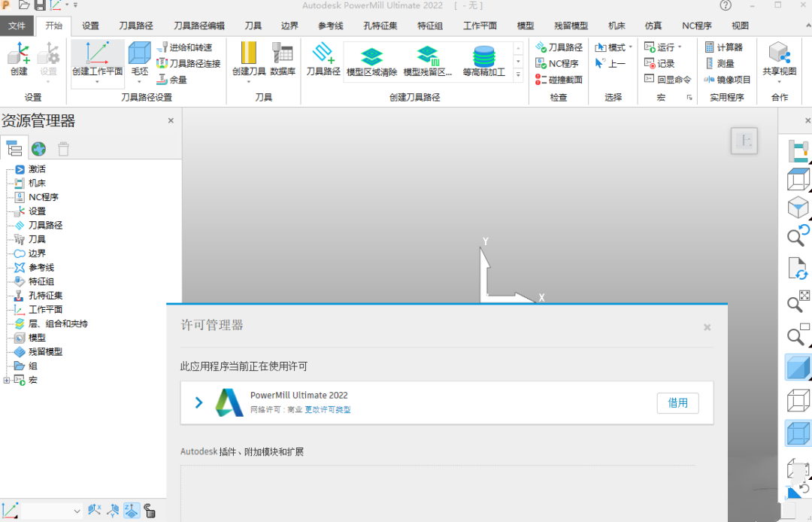Click 记录 macro record
812x522 pixels.
[x=659, y=63]
